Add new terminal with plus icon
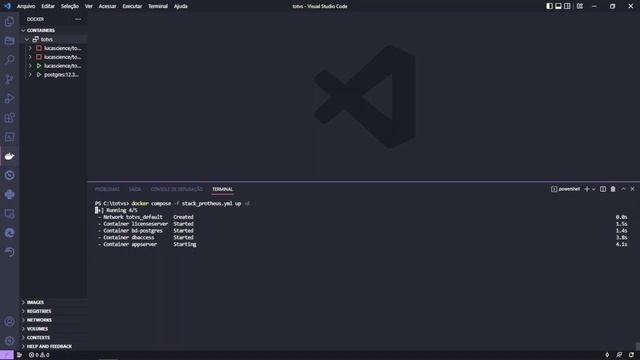The image size is (640, 360). pyautogui.click(x=587, y=189)
